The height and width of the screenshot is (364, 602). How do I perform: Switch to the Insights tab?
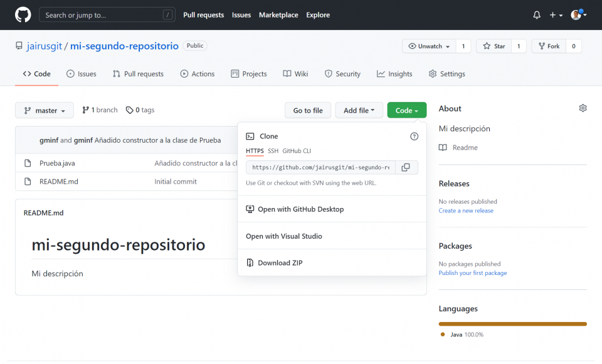click(x=394, y=74)
